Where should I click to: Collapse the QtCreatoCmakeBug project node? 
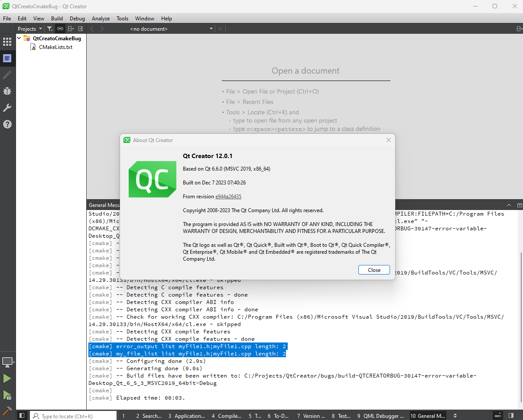tap(19, 38)
